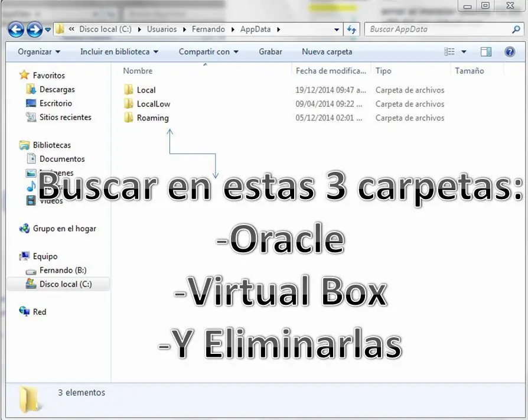
Task: Select the LocalLow folder name
Action: point(154,104)
